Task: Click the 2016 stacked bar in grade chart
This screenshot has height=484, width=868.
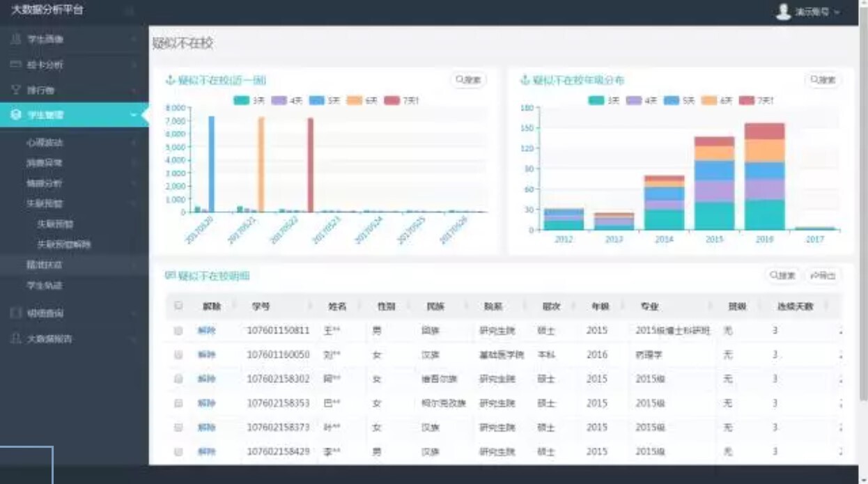Action: (x=764, y=177)
